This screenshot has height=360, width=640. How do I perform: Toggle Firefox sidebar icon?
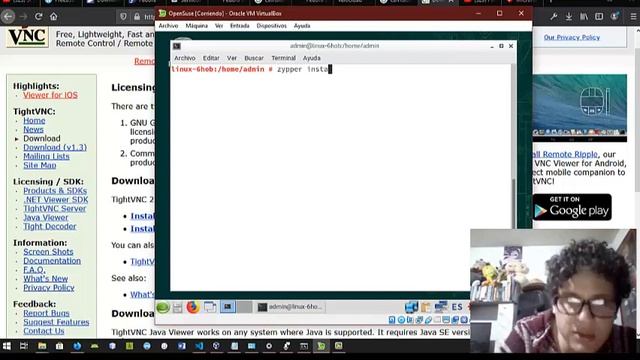[599, 17]
